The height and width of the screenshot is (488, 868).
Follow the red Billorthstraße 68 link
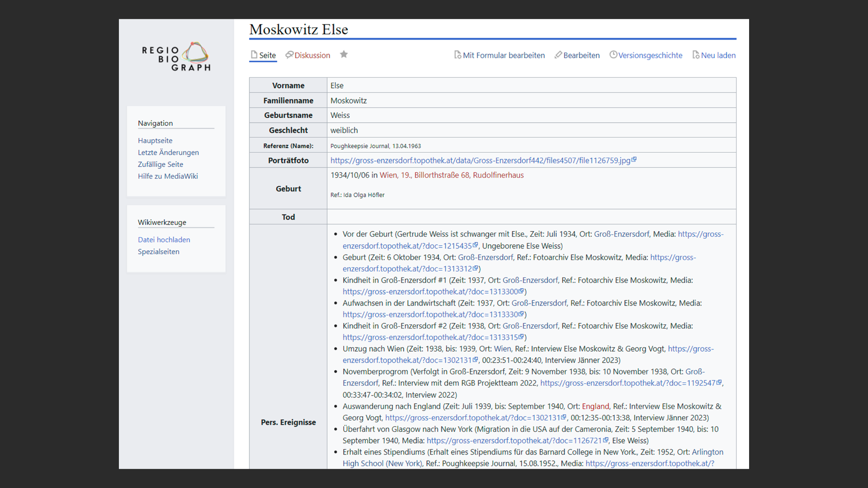point(442,175)
